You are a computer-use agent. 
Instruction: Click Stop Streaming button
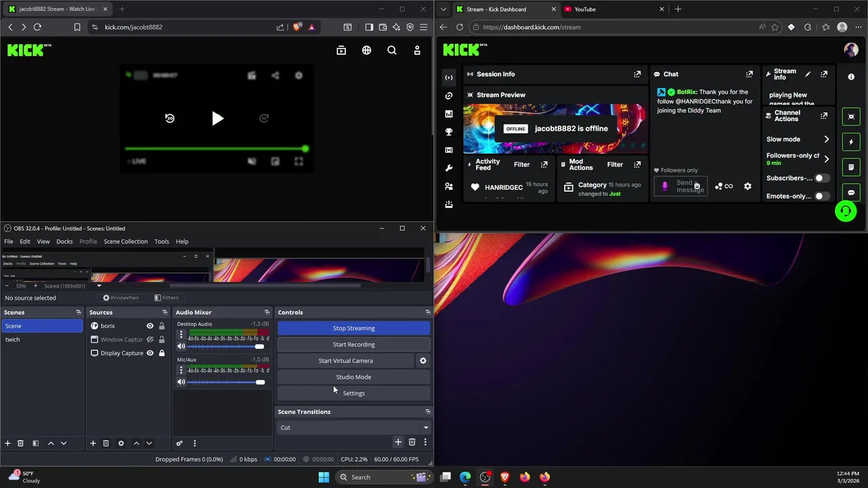pyautogui.click(x=353, y=328)
